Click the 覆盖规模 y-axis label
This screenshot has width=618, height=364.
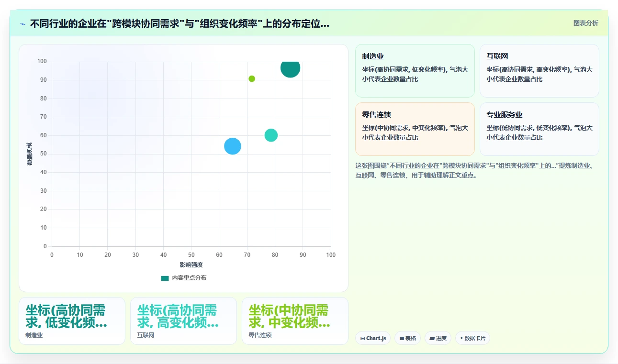pos(29,154)
